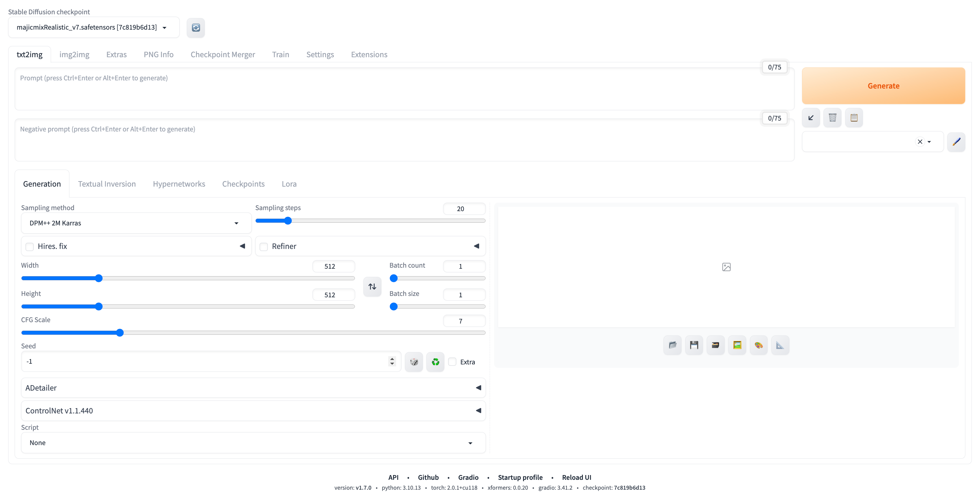
Task: Open the Sampling method dropdown
Action: click(x=136, y=223)
